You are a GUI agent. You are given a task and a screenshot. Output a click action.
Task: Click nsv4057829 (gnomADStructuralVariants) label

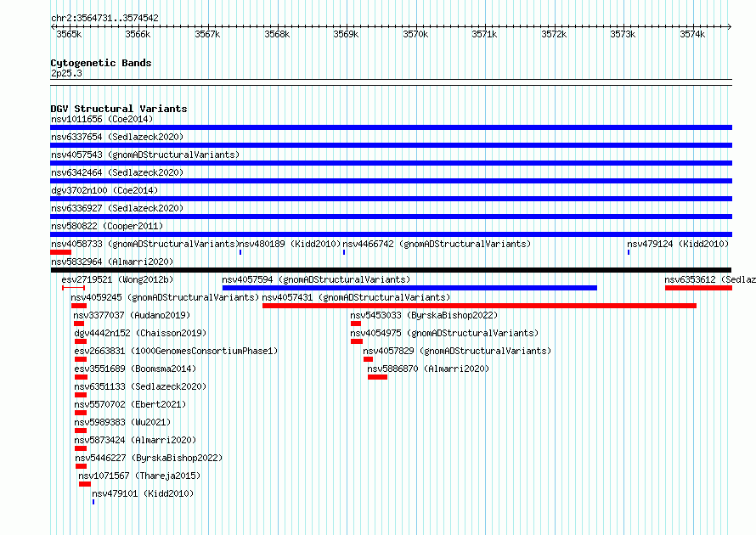tap(457, 351)
